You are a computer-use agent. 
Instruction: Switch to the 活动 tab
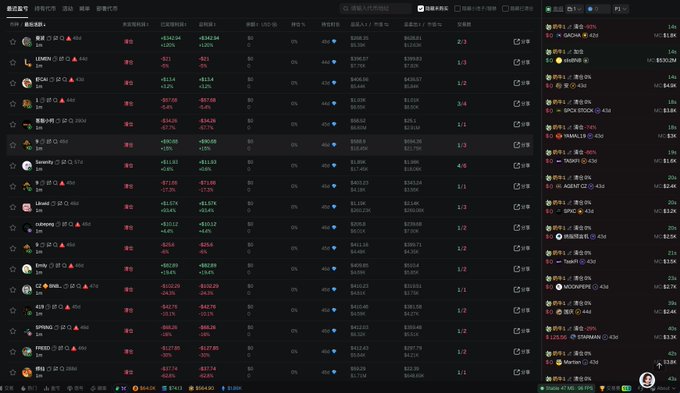coord(67,9)
